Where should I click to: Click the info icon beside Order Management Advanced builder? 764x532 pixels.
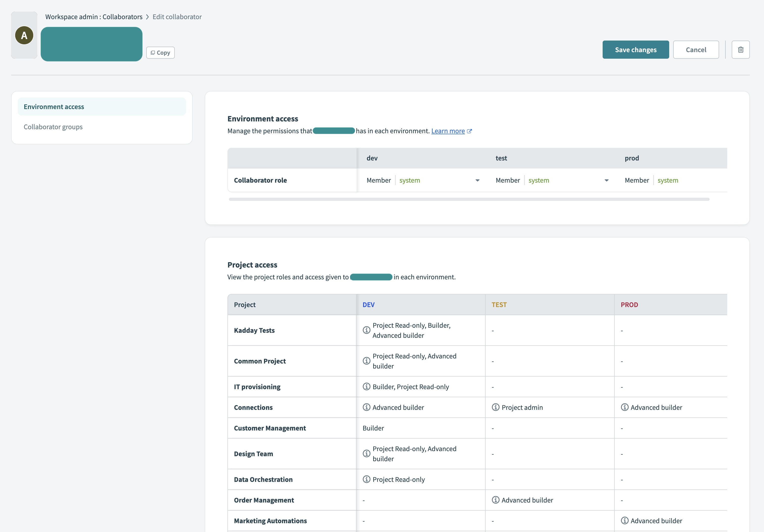point(495,500)
